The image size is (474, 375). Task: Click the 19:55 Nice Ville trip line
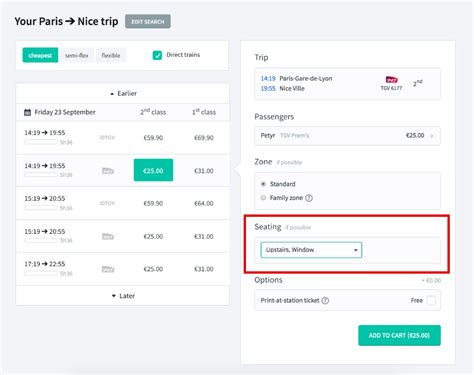click(x=282, y=88)
